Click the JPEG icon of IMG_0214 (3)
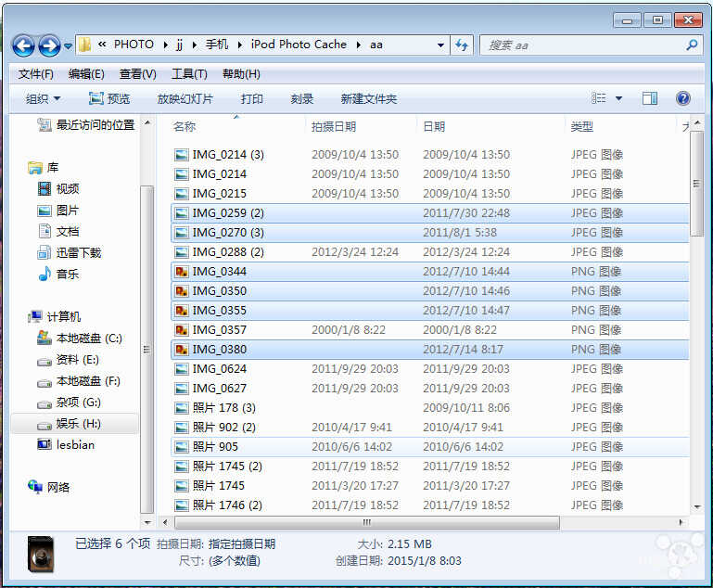 click(182, 155)
